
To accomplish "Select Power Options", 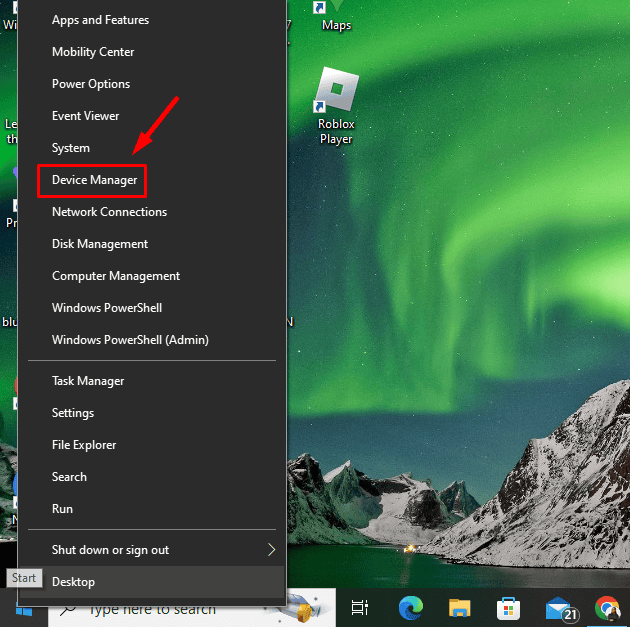I will pos(152,84).
